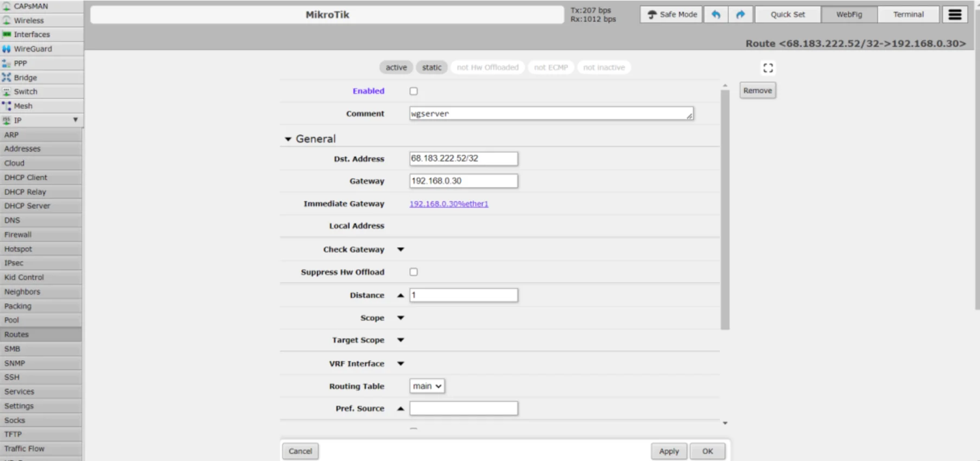Follow the 192.168.0.30%ether1 gateway link
980x461 pixels.
pos(448,204)
